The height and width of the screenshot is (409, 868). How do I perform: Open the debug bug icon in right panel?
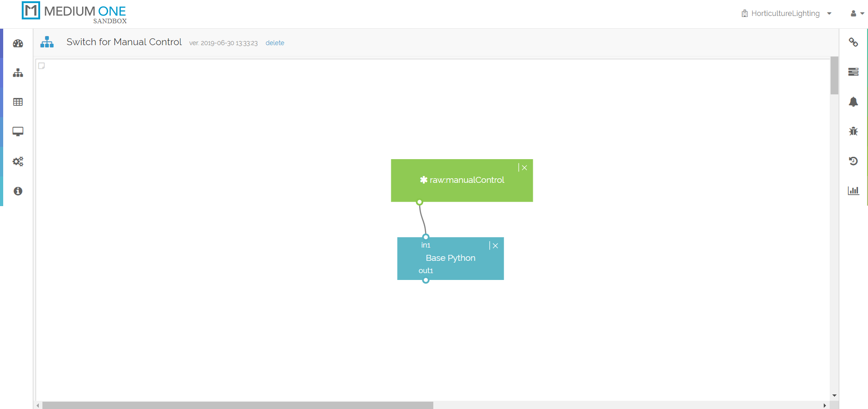coord(853,131)
